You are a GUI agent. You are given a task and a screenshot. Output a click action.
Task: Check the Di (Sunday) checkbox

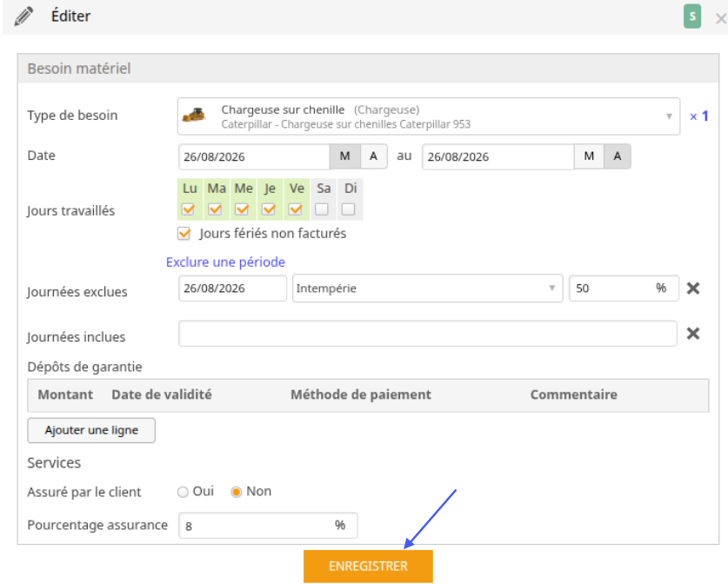point(348,209)
